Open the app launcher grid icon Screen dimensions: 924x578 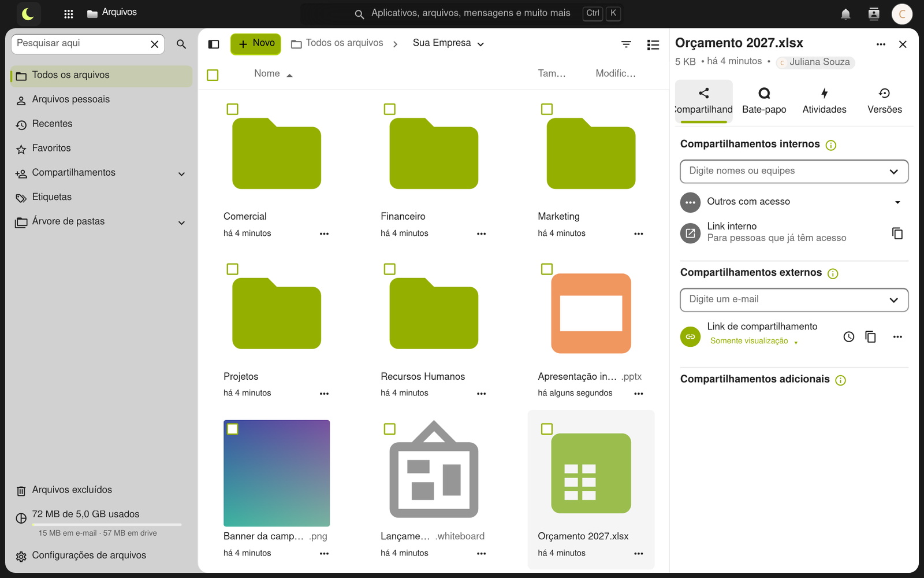[x=68, y=14]
